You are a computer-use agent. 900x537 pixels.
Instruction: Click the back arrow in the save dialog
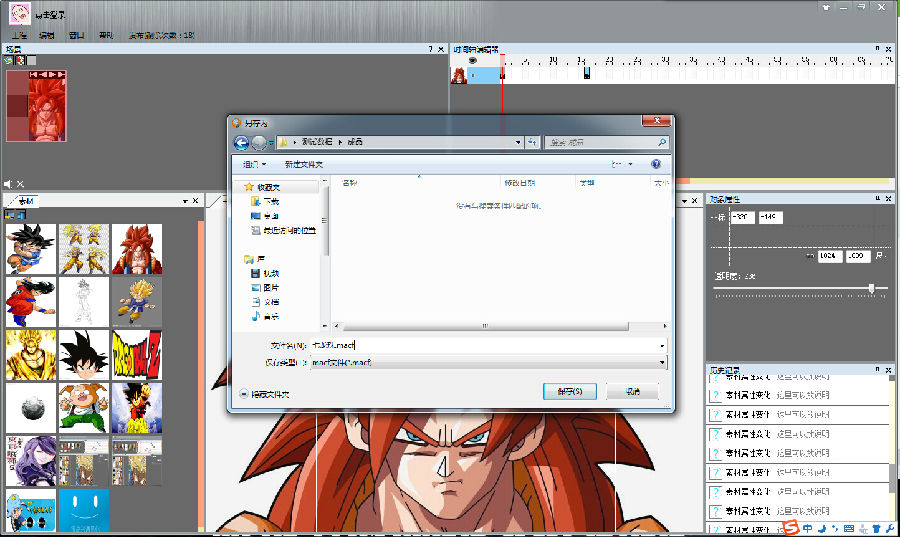click(241, 143)
